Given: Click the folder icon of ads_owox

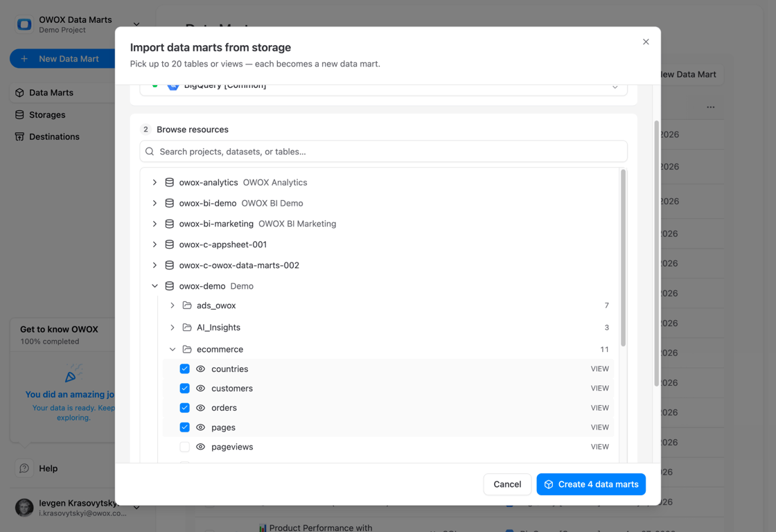Looking at the screenshot, I should pyautogui.click(x=187, y=305).
